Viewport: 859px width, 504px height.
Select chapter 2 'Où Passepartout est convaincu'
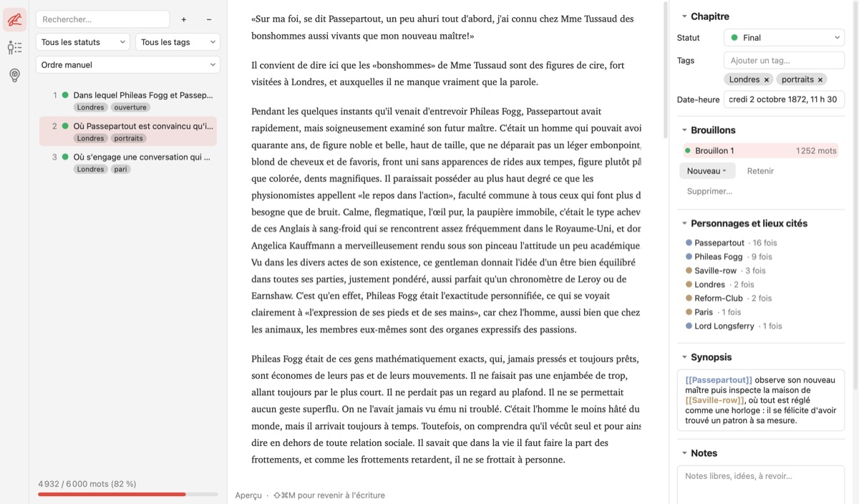(x=128, y=132)
